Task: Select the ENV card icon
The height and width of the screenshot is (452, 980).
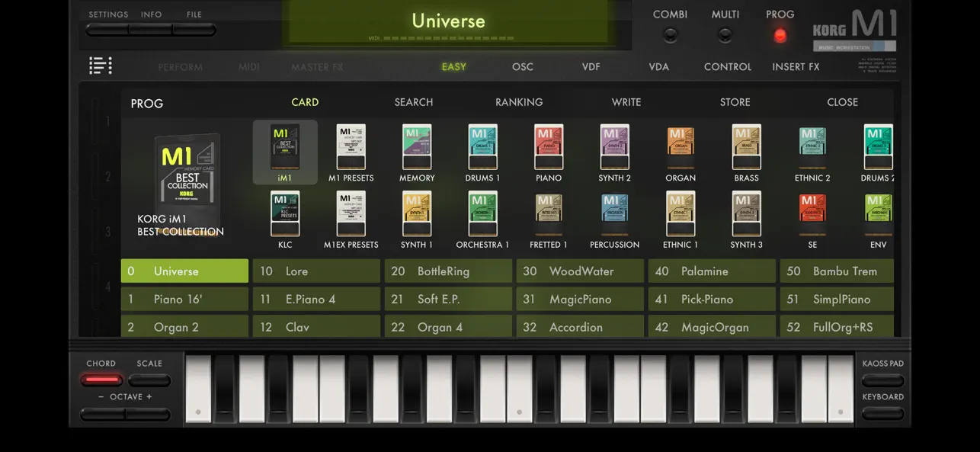Action: (x=878, y=213)
